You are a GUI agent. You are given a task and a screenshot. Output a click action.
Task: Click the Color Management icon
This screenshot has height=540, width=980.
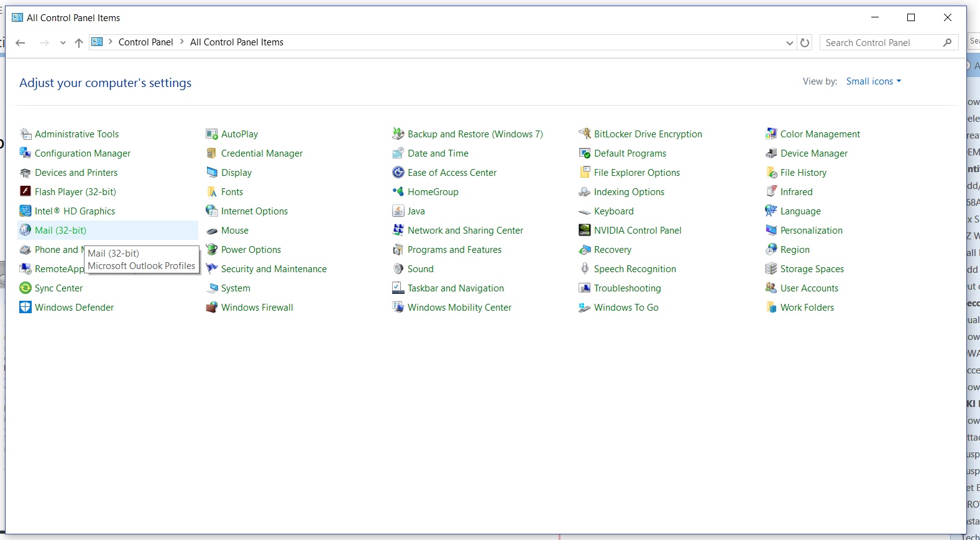(771, 134)
